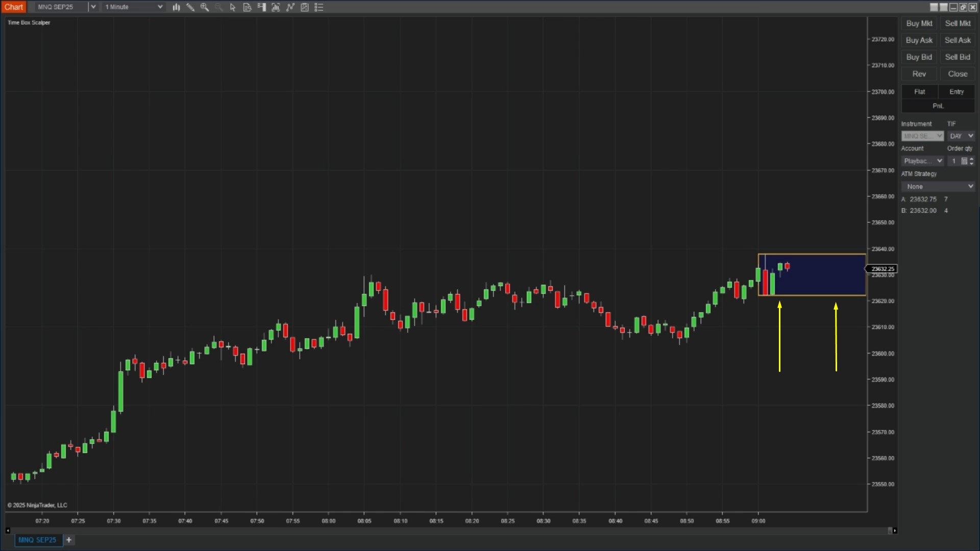Open the Drawing tools pencil icon

190,7
